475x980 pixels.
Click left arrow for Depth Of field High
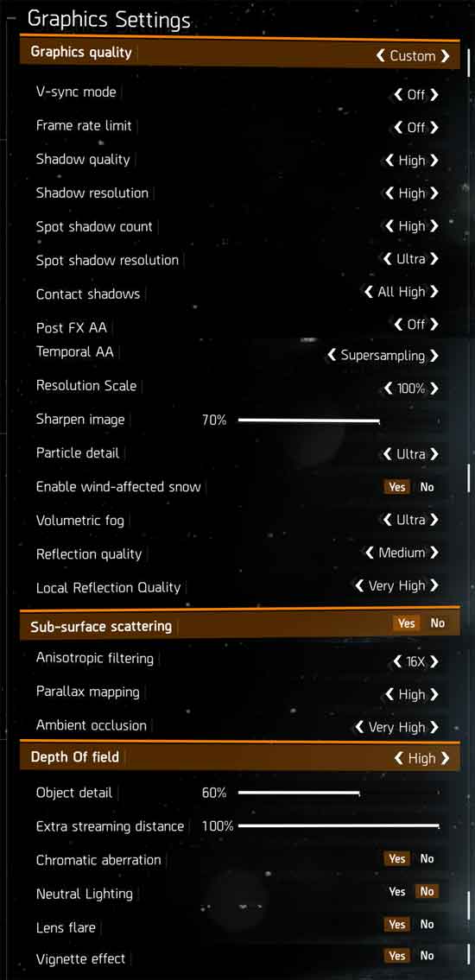click(x=399, y=758)
